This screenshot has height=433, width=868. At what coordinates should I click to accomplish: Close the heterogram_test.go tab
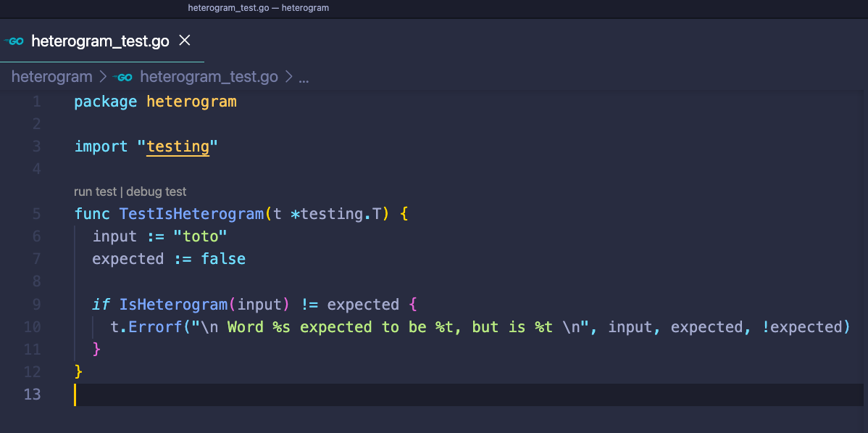click(x=184, y=41)
